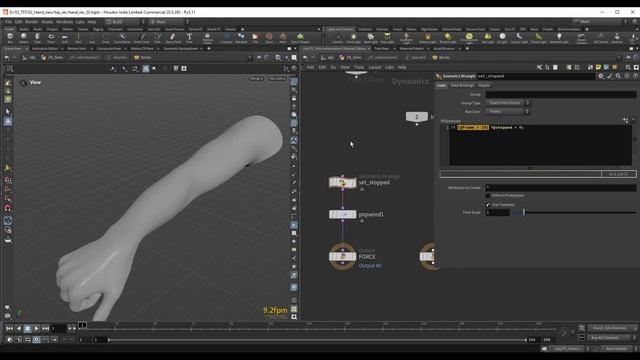Click the timeline range slider bar
The image size is (640, 360).
pyautogui.click(x=317, y=340)
